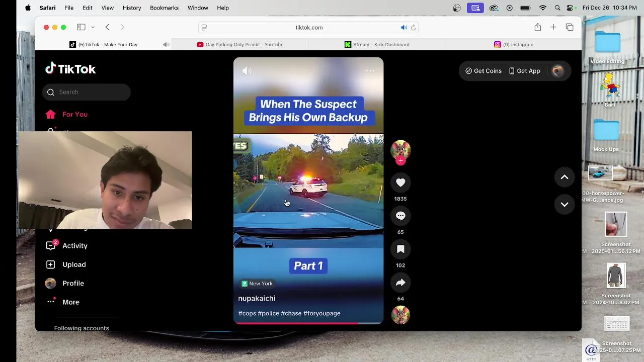Click the #foryoupage hashtag

(322, 313)
